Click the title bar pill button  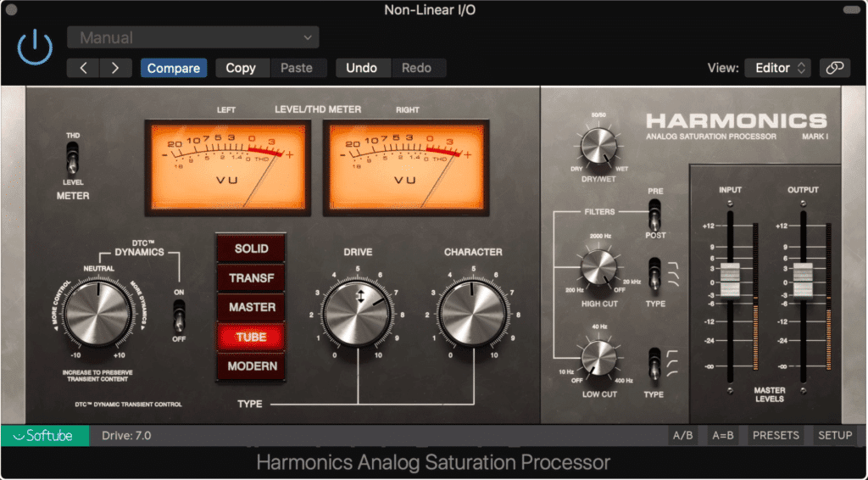point(851,10)
